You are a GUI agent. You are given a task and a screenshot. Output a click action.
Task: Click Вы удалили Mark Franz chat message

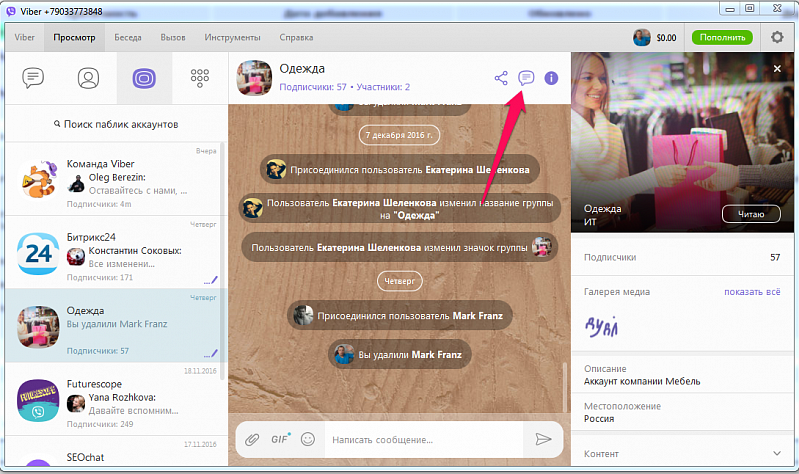click(x=400, y=354)
